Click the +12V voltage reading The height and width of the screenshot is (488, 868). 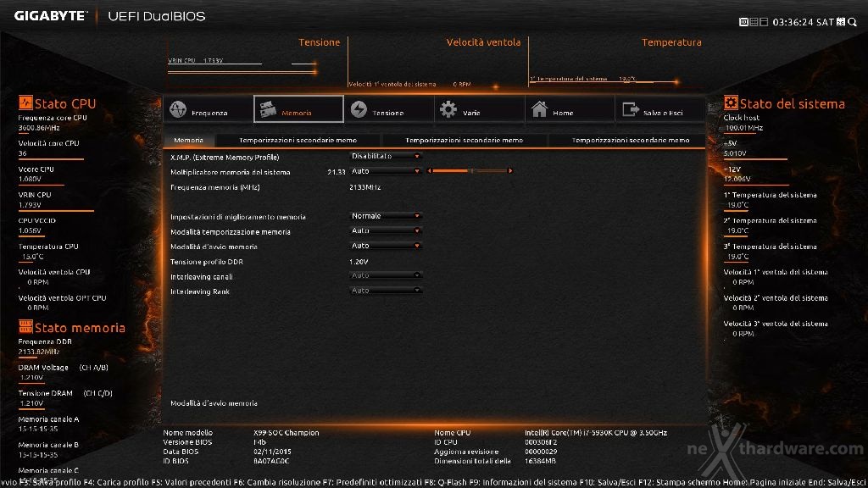click(738, 179)
